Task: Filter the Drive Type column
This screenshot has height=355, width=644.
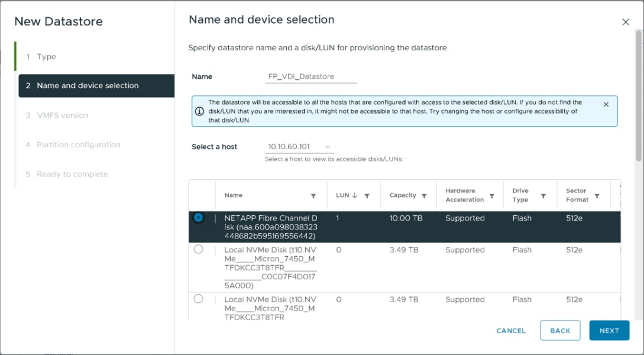Action: pyautogui.click(x=543, y=196)
